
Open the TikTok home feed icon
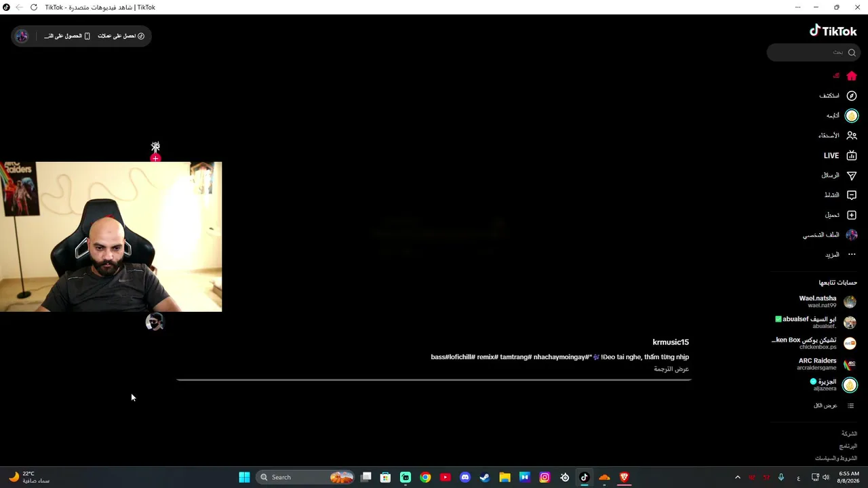coord(852,76)
